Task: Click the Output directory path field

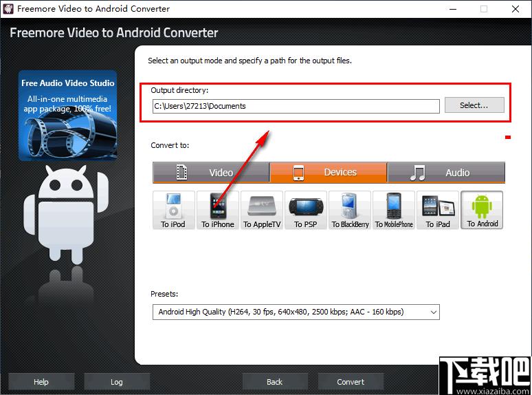Action: coord(296,106)
